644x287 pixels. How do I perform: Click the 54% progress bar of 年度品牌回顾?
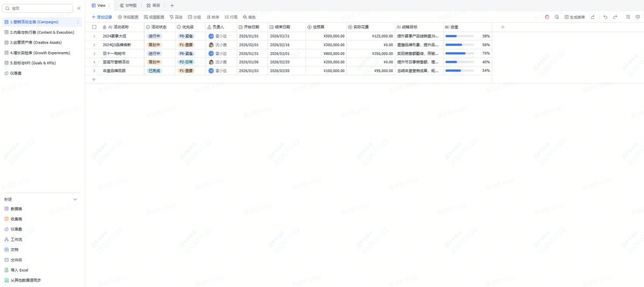pos(459,70)
